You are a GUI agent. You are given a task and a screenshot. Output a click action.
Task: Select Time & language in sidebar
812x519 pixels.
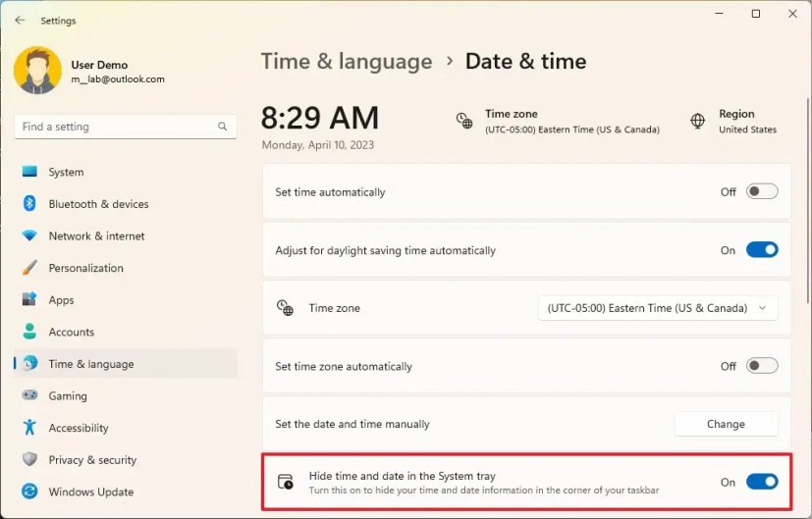(x=126, y=364)
